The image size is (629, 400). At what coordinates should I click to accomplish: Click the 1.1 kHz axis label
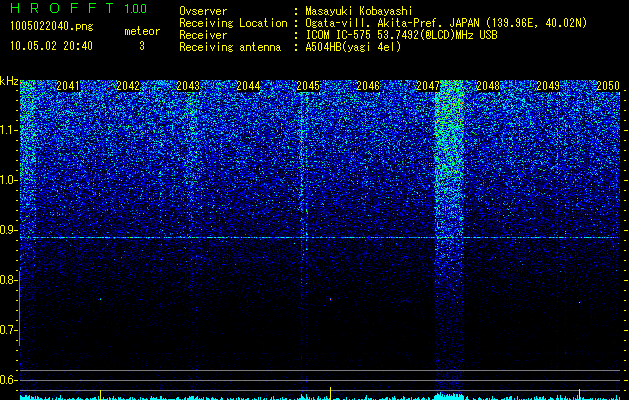[x=7, y=130]
